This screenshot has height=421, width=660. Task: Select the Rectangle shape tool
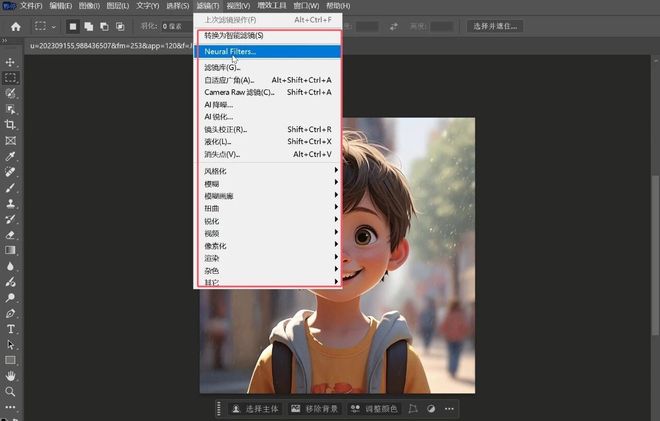[10, 360]
